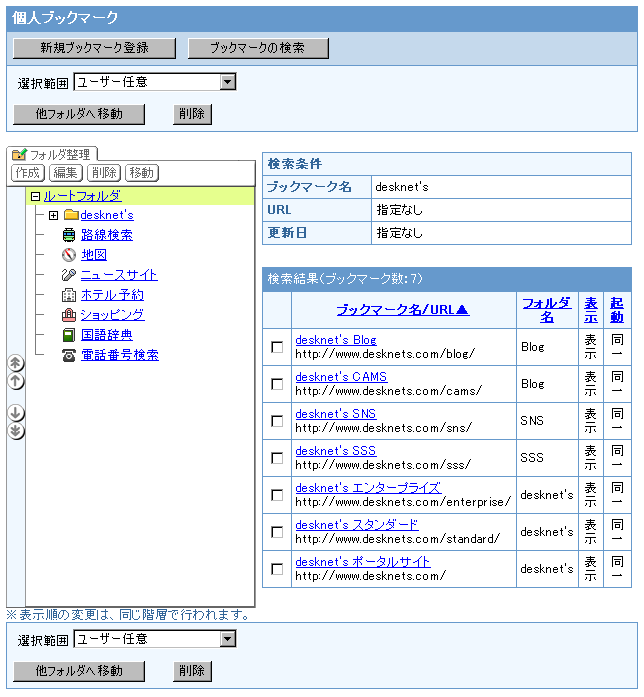Open the desknet's SNS link

click(x=336, y=414)
